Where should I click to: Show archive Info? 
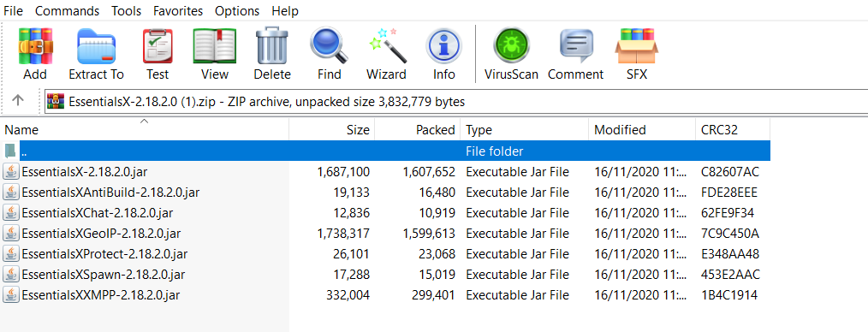(x=444, y=54)
